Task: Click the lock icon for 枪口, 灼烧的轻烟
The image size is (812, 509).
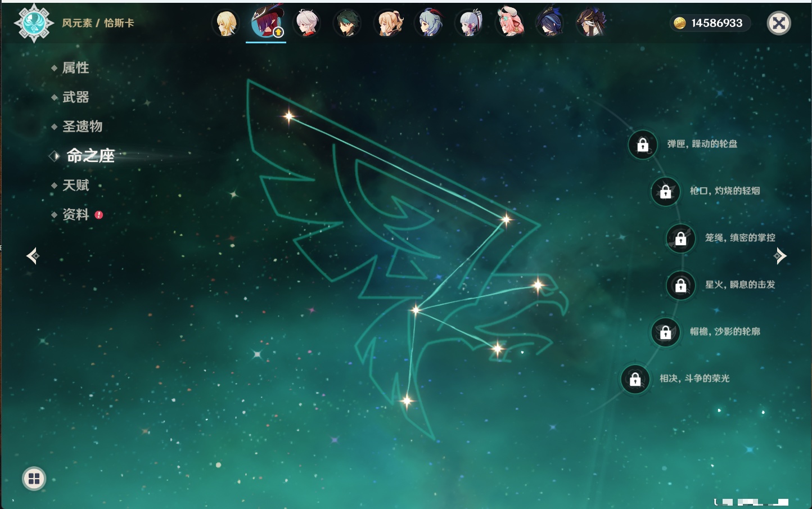Action: 665,191
